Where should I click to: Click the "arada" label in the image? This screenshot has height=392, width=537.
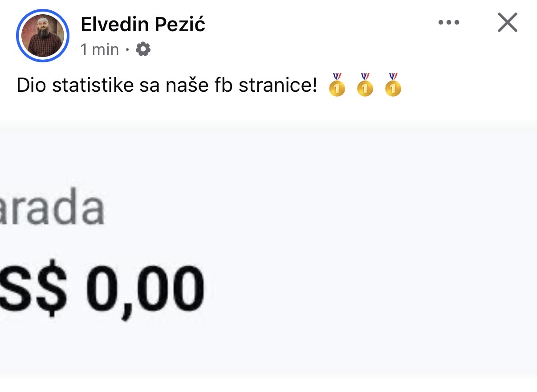[53, 208]
